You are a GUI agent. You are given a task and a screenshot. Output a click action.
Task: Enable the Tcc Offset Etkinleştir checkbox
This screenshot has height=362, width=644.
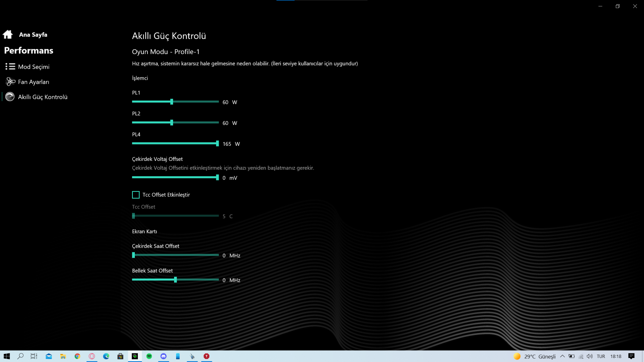coord(136,195)
